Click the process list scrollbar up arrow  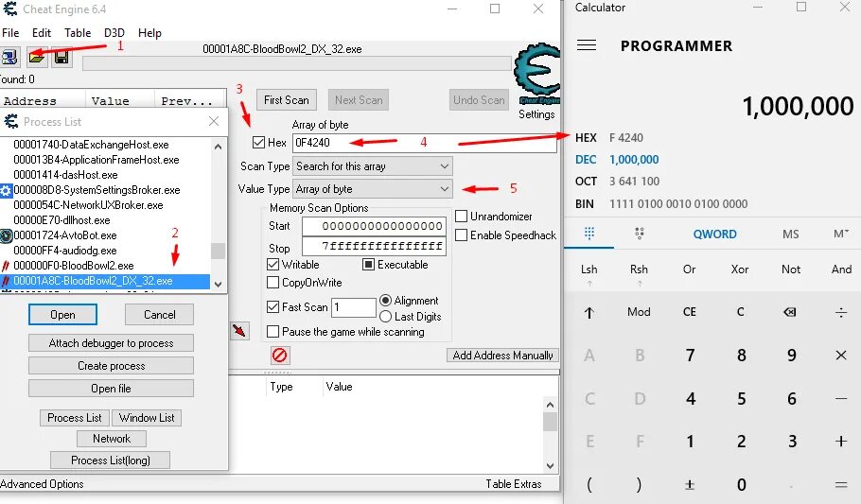[x=218, y=147]
